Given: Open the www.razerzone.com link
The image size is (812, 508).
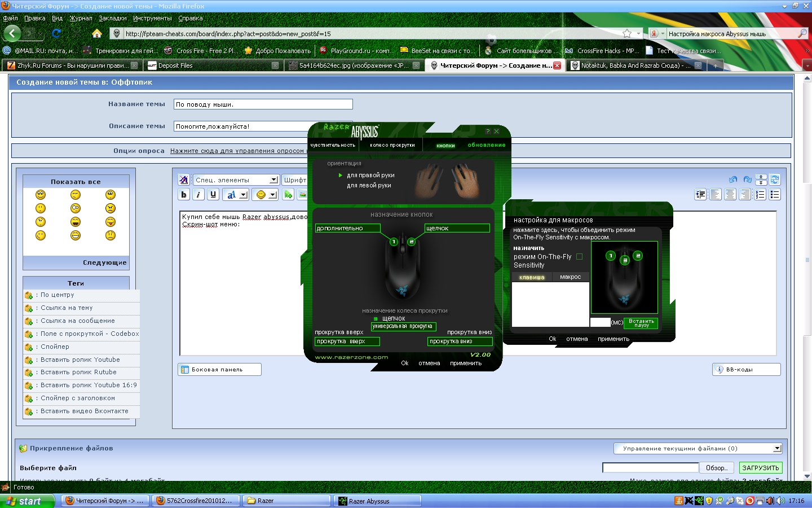Looking at the screenshot, I should coord(351,357).
